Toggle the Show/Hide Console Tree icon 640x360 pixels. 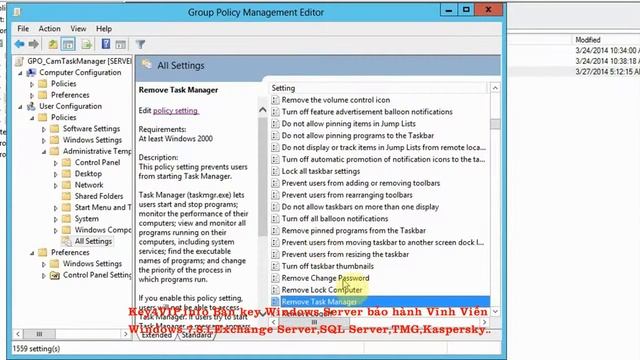[68, 44]
